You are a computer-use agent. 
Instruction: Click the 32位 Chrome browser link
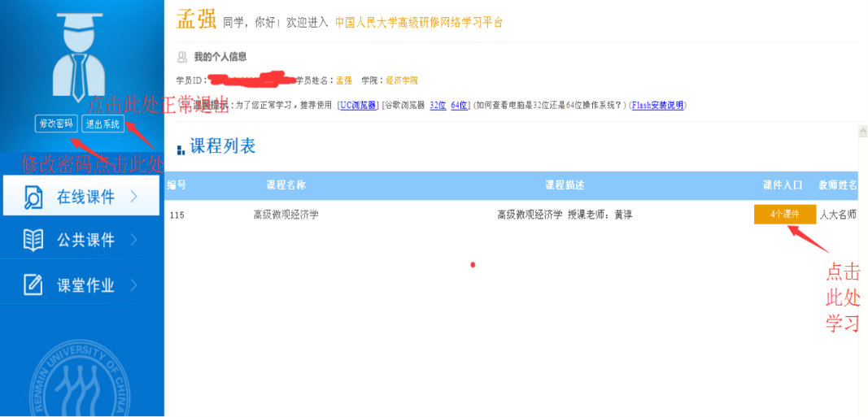click(x=438, y=105)
